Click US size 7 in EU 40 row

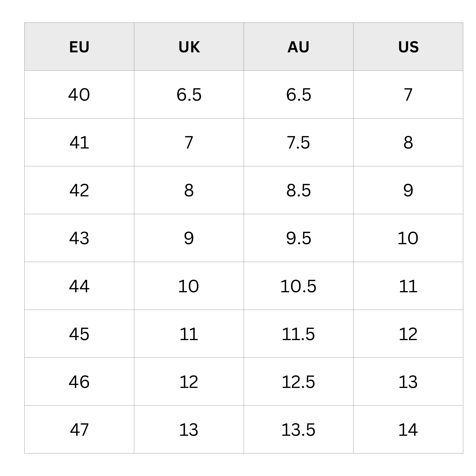coord(408,95)
